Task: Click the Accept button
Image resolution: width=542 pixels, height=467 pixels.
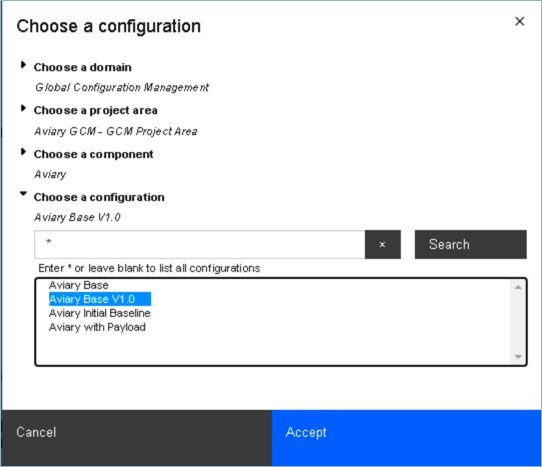Action: (x=406, y=438)
